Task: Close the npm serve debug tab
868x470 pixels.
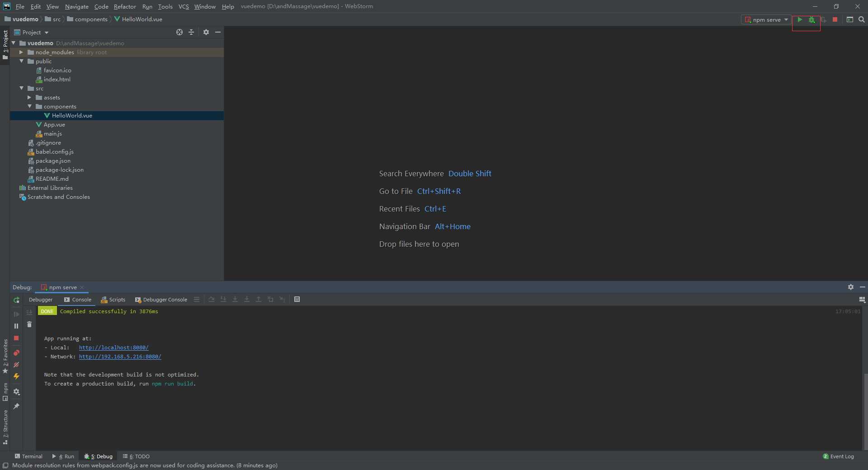Action: click(x=82, y=287)
